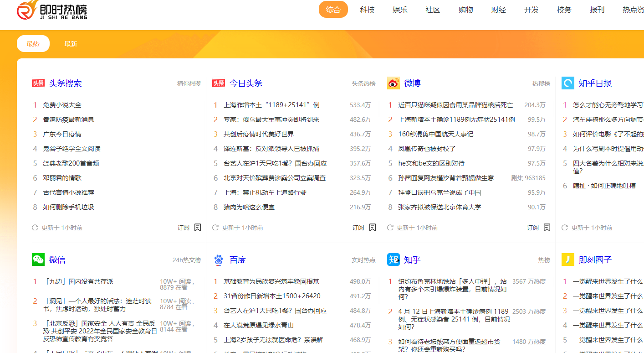Click 订阅 under 头条搜索 list
This screenshot has width=644, height=353.
click(184, 228)
